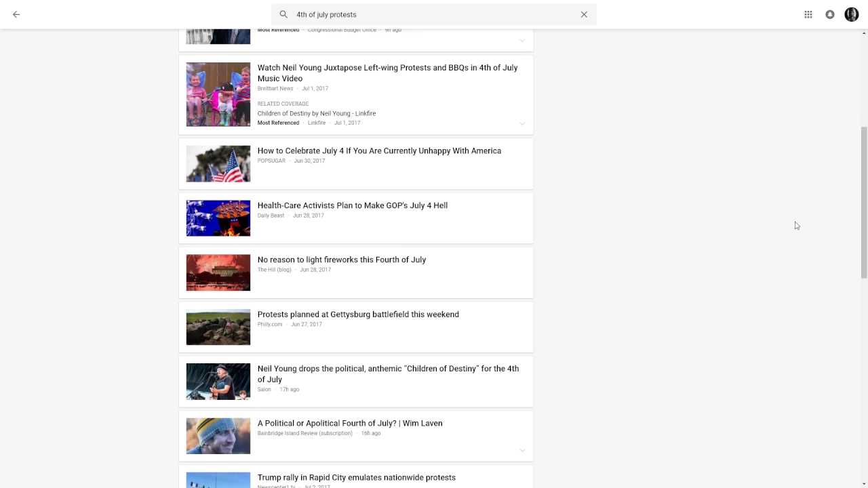868x488 pixels.
Task: Click the American flag POPSUGAR thumbnail
Action: tap(218, 163)
